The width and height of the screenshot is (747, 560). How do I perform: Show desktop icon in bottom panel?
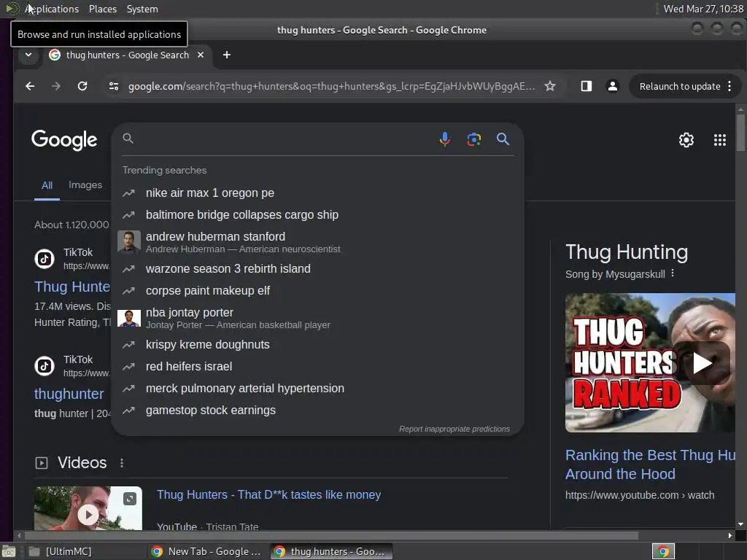[9, 551]
